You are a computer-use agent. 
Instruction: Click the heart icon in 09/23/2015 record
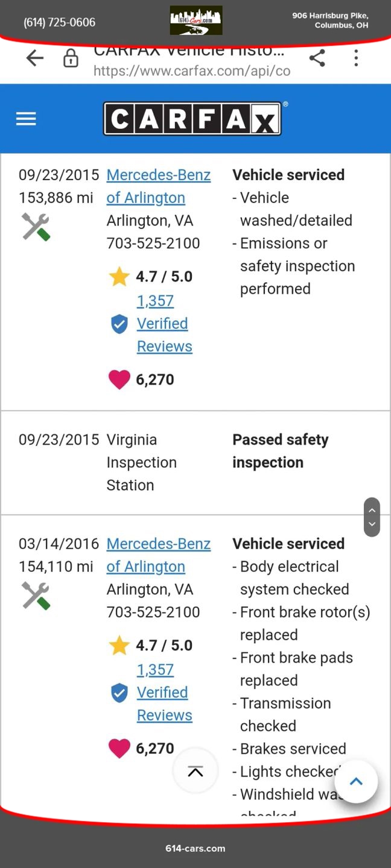click(119, 380)
